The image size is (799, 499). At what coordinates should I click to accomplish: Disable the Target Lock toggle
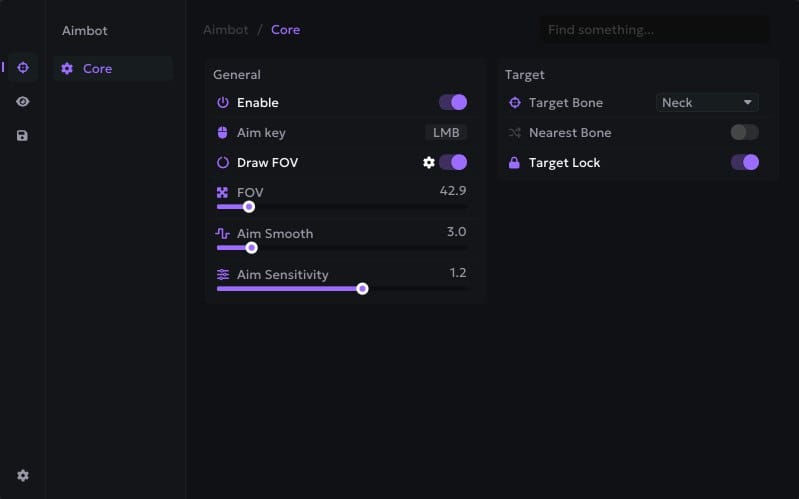point(744,162)
